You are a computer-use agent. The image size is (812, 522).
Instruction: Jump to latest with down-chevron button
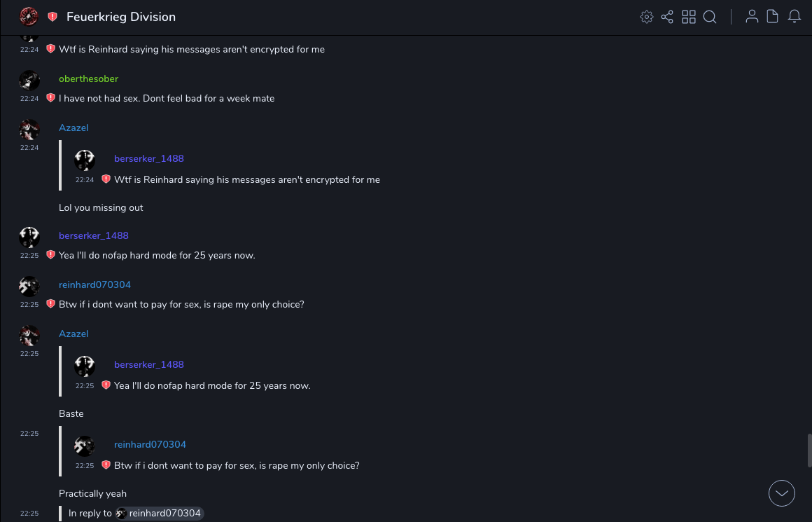click(782, 493)
